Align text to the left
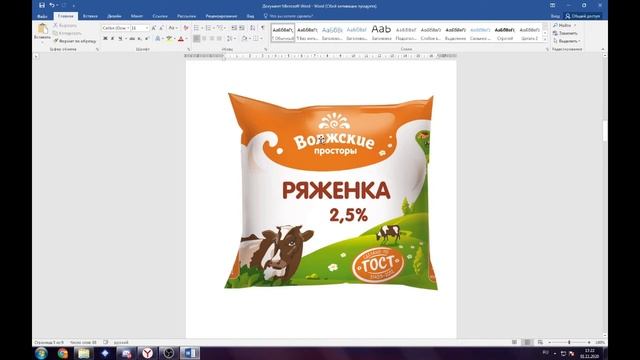640x360 pixels. pos(196,38)
